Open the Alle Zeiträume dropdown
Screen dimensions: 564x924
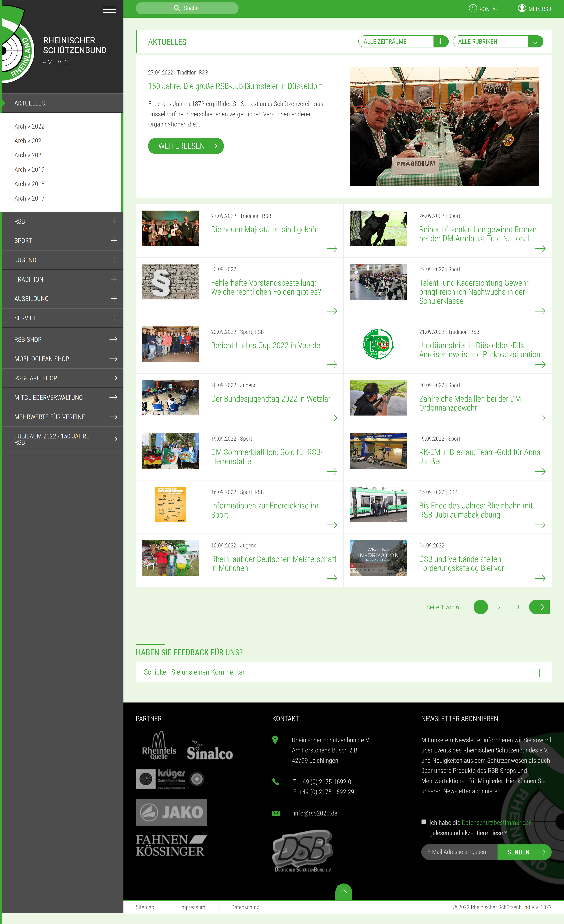click(x=403, y=42)
